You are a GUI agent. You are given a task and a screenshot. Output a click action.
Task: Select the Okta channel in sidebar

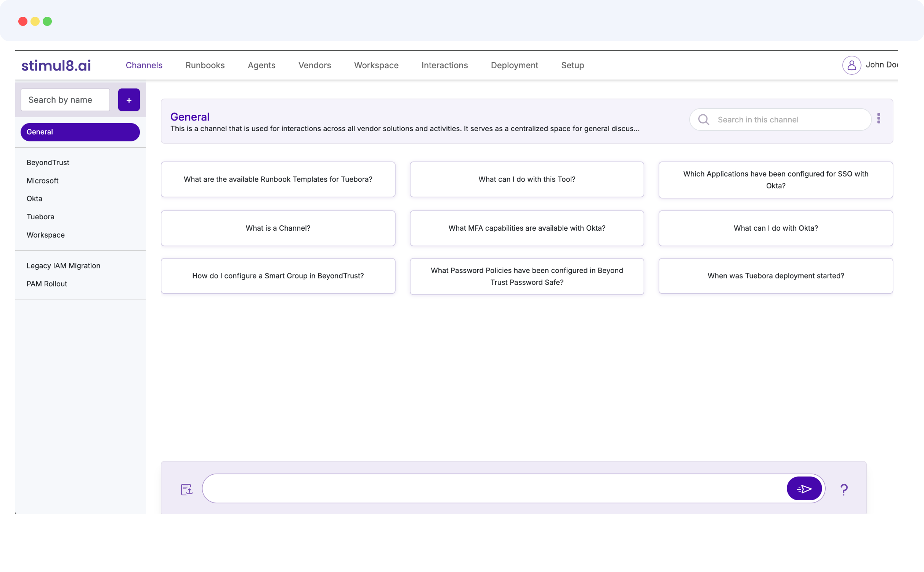coord(34,198)
